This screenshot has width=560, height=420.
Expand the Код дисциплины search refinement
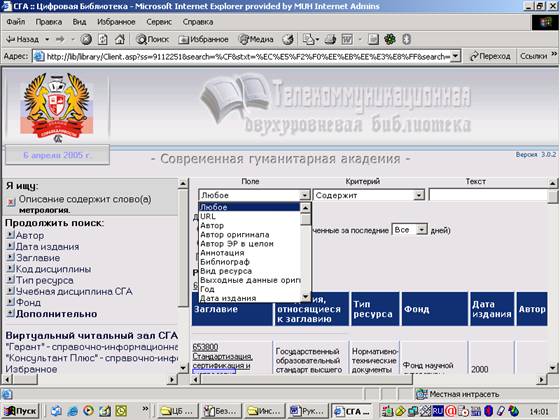pyautogui.click(x=49, y=269)
